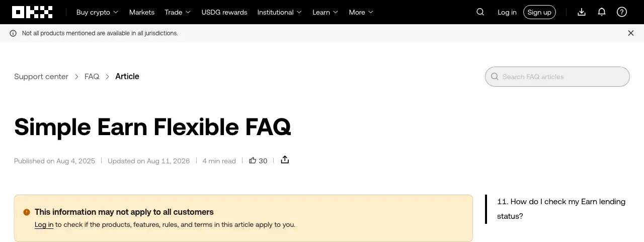Open the search magnifier in header
This screenshot has width=644, height=242.
[480, 12]
